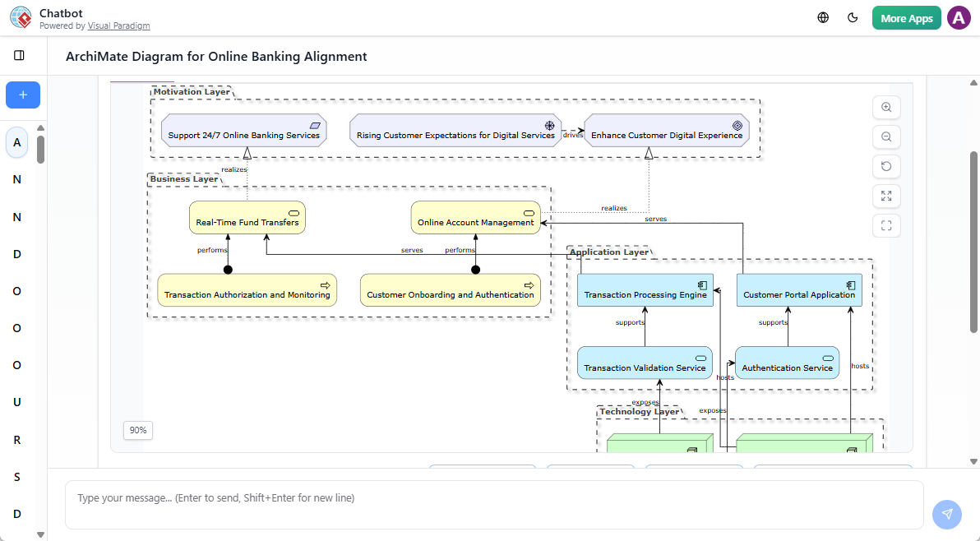
Task: Open the More Apps menu
Action: 906,16
